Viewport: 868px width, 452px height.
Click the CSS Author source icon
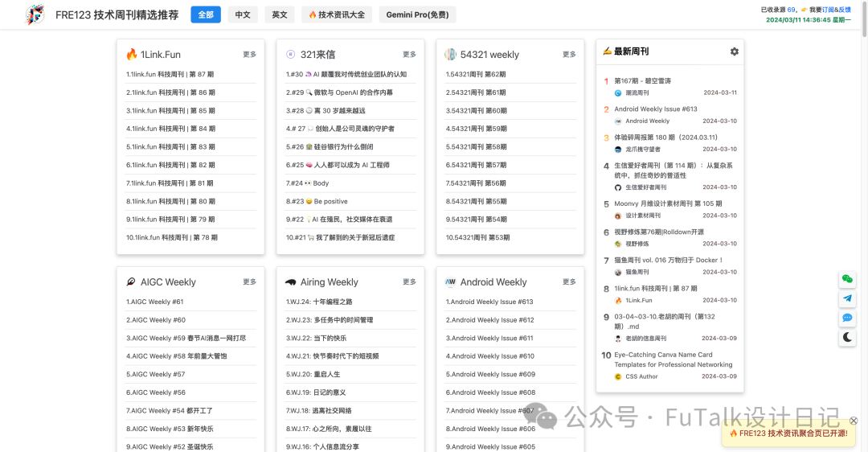click(618, 376)
